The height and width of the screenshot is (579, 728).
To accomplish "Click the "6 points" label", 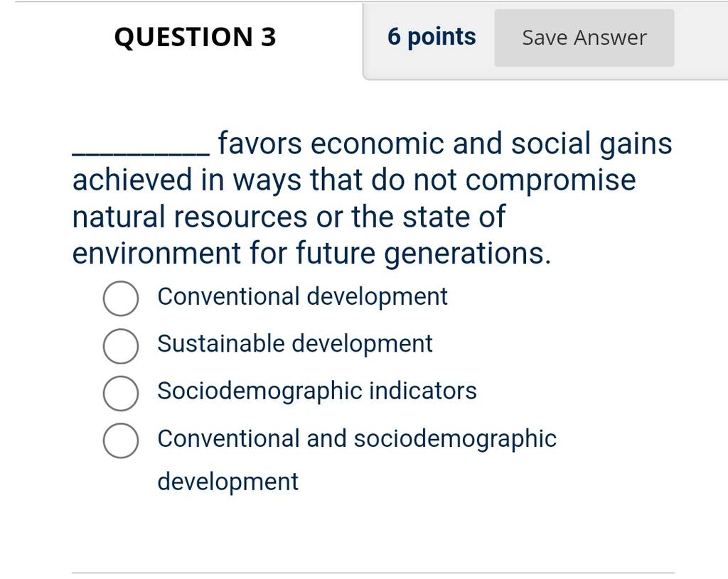I will [432, 37].
